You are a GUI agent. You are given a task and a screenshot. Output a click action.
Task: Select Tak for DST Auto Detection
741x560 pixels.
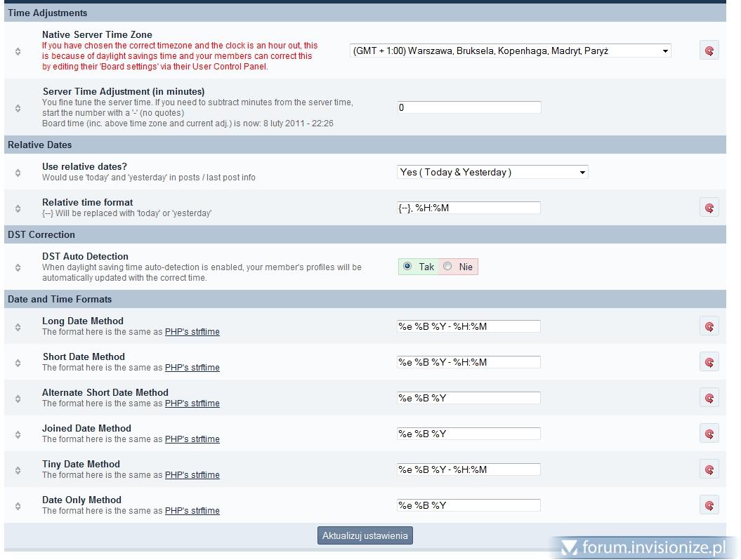point(407,267)
